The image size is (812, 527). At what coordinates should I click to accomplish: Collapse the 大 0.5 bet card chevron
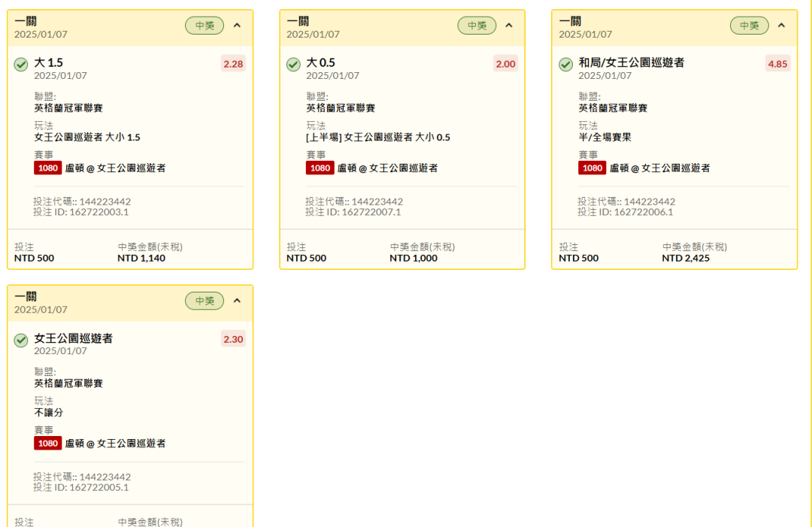[509, 26]
